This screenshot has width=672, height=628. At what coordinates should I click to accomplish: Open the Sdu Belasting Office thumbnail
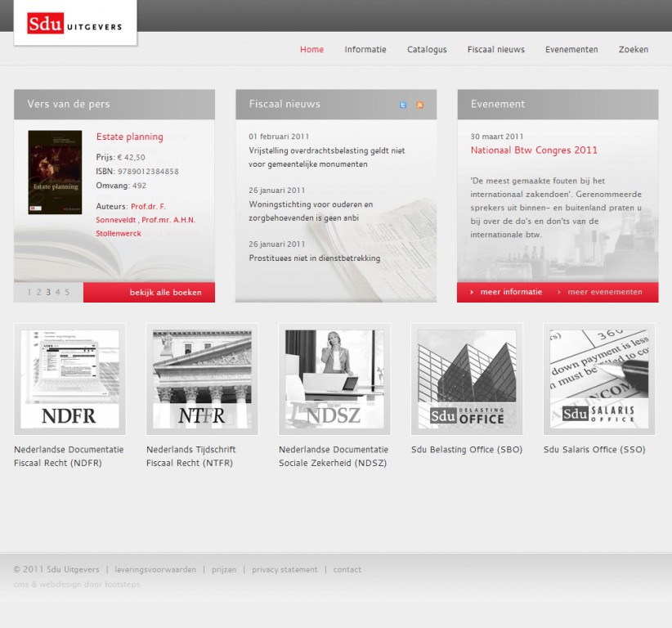tap(467, 379)
